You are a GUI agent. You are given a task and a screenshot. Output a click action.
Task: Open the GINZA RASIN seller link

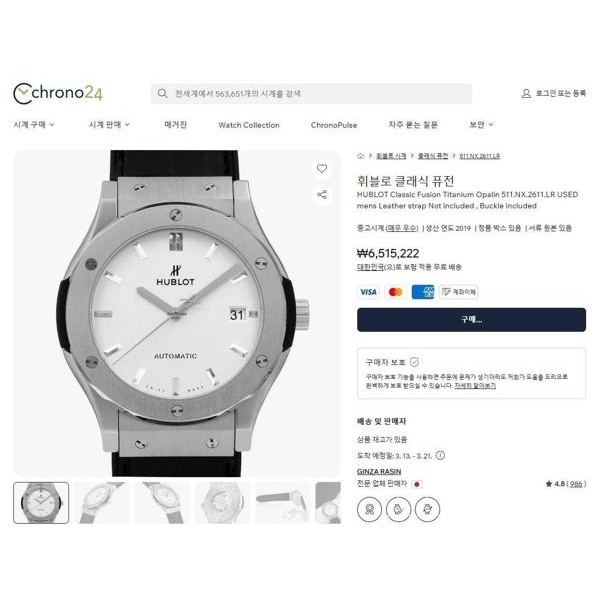pyautogui.click(x=379, y=471)
